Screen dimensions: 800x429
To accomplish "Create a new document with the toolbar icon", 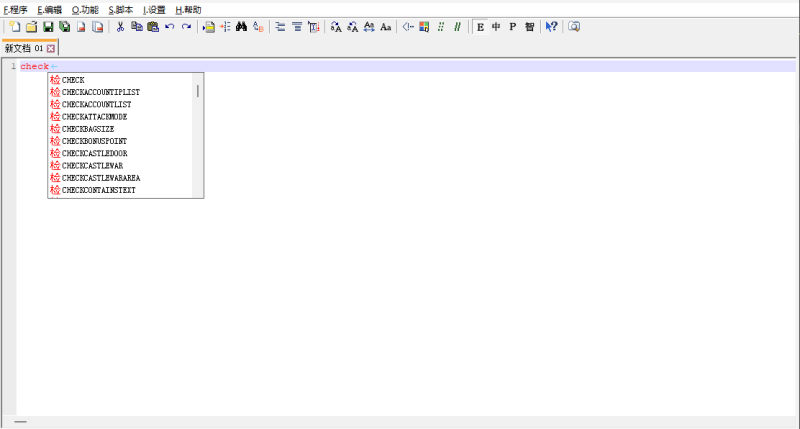I will click(x=15, y=27).
